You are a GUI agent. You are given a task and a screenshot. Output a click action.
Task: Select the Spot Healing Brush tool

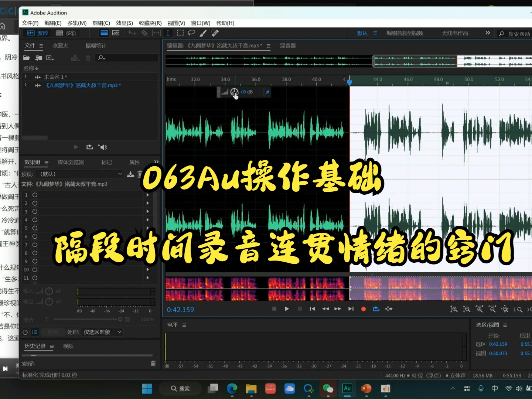(214, 33)
